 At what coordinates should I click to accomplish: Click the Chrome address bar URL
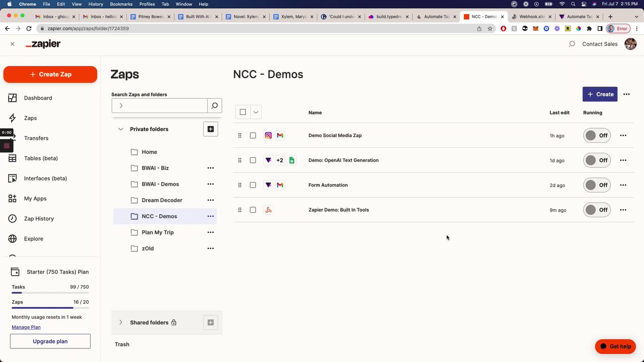tap(88, 29)
